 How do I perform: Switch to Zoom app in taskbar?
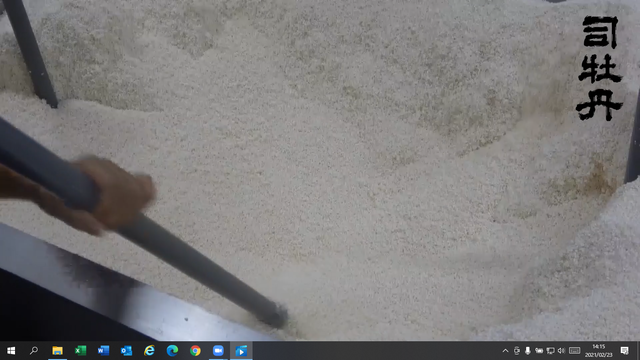[218, 351]
